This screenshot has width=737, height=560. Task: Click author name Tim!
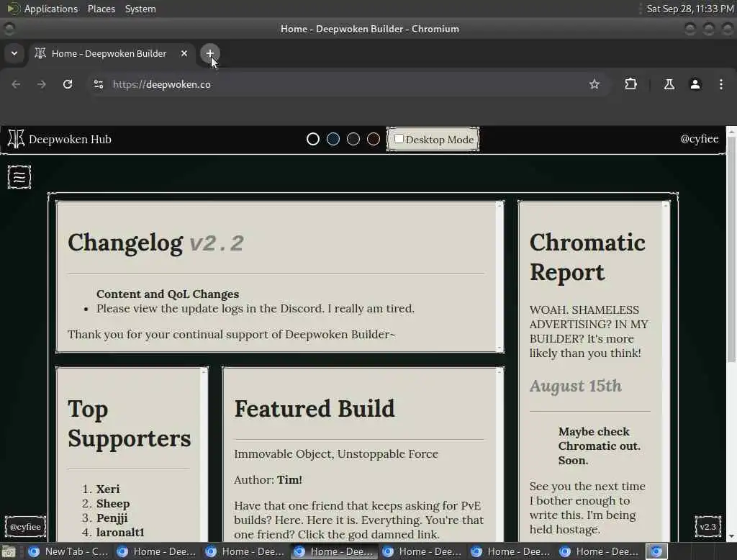tap(289, 479)
